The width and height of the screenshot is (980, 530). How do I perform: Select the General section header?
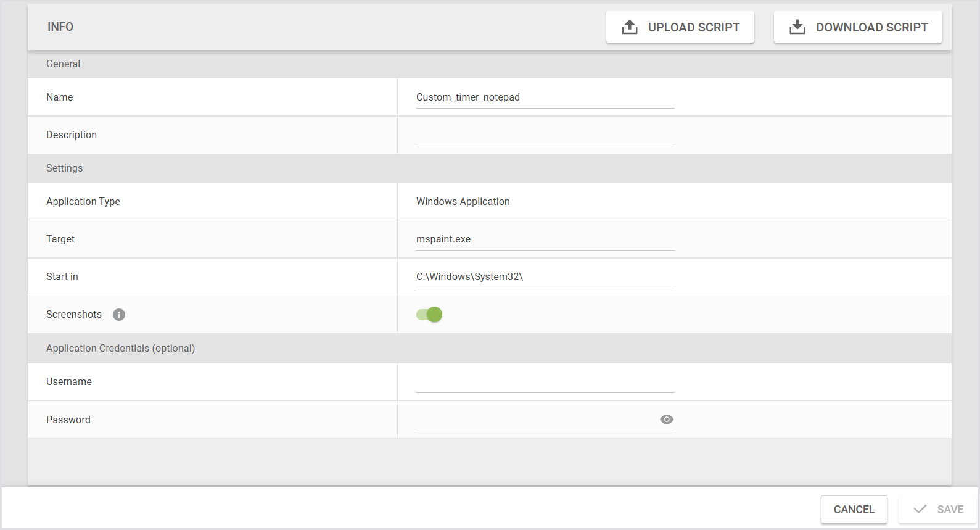tap(63, 64)
